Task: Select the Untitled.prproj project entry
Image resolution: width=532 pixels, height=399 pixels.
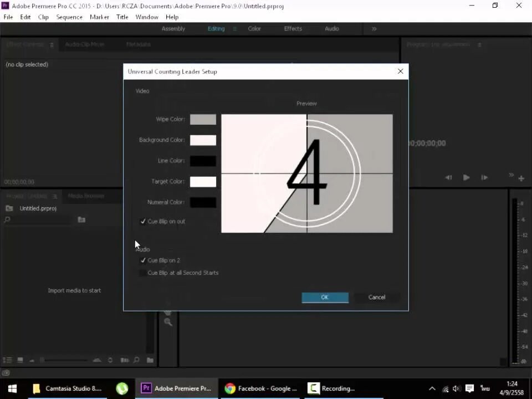Action: [38, 208]
